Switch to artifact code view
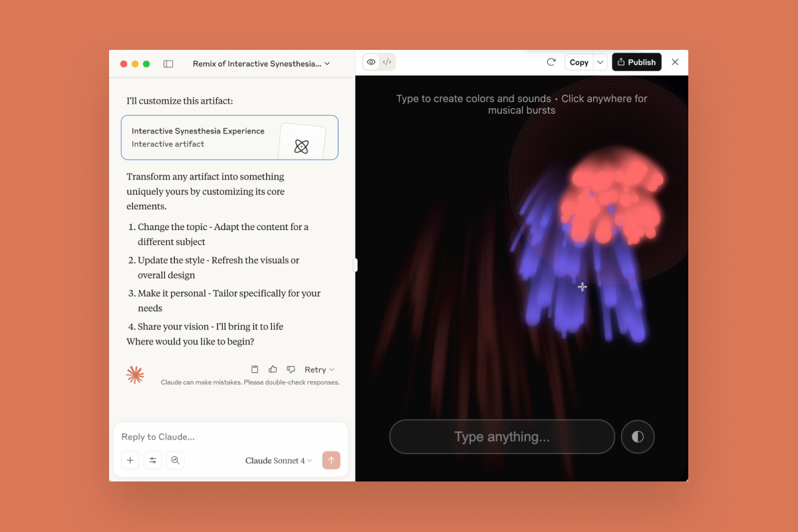The height and width of the screenshot is (532, 798). click(387, 62)
